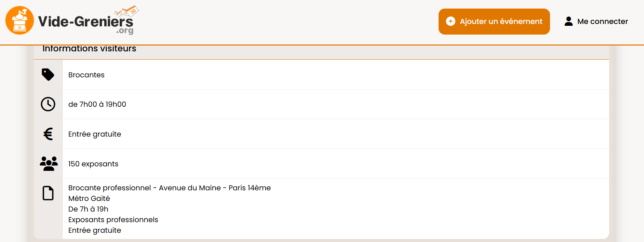
Task: Click the tag icon beside Brocantes
Action: click(48, 75)
